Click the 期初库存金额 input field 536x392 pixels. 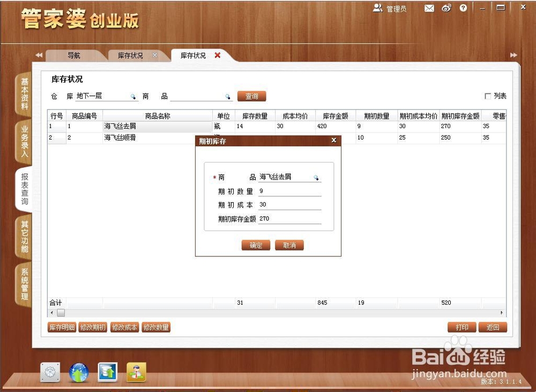(x=289, y=219)
